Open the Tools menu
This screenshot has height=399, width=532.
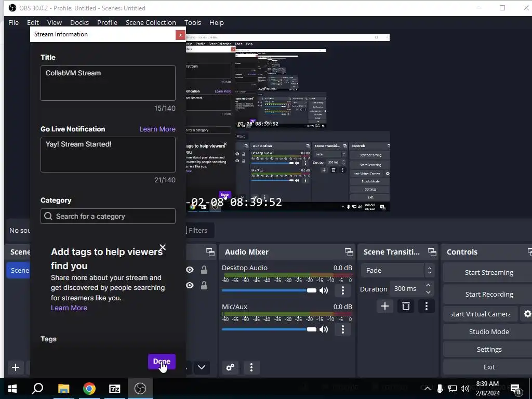(193, 22)
